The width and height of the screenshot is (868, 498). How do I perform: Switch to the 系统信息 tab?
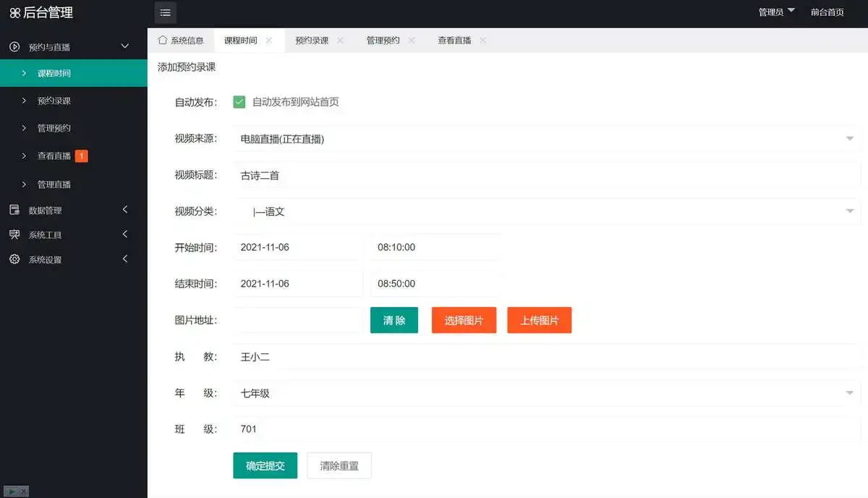tap(181, 41)
